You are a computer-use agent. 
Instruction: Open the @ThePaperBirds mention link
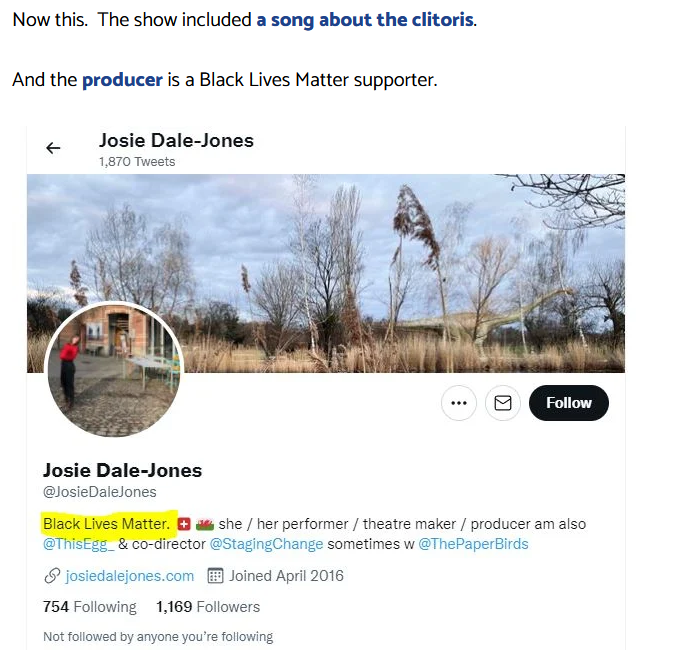pyautogui.click(x=473, y=544)
